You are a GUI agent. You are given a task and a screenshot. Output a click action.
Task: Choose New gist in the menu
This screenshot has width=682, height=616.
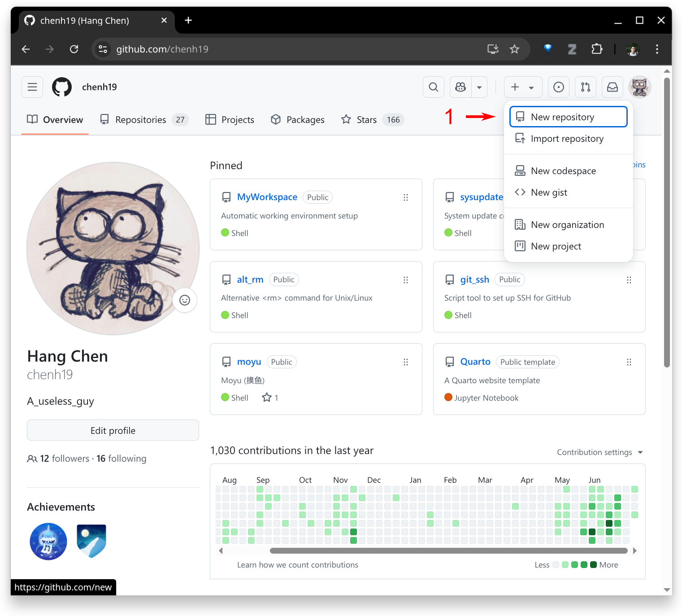click(x=568, y=192)
